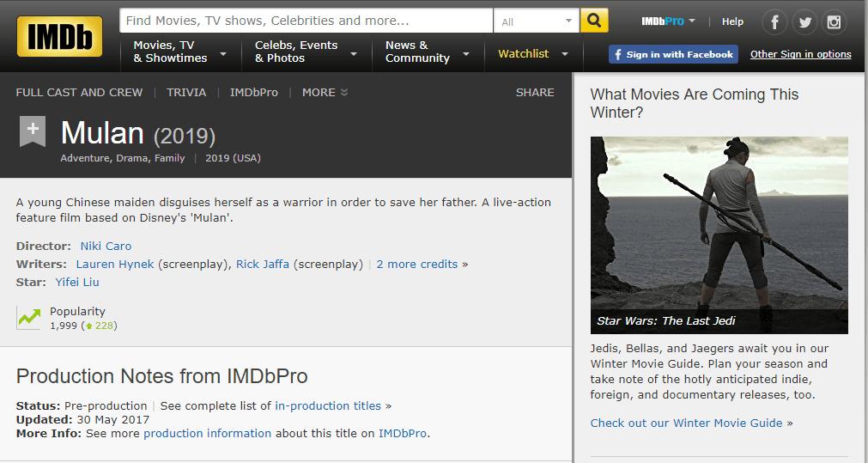
Task: Click the yellow search magnifier button
Action: coord(594,21)
